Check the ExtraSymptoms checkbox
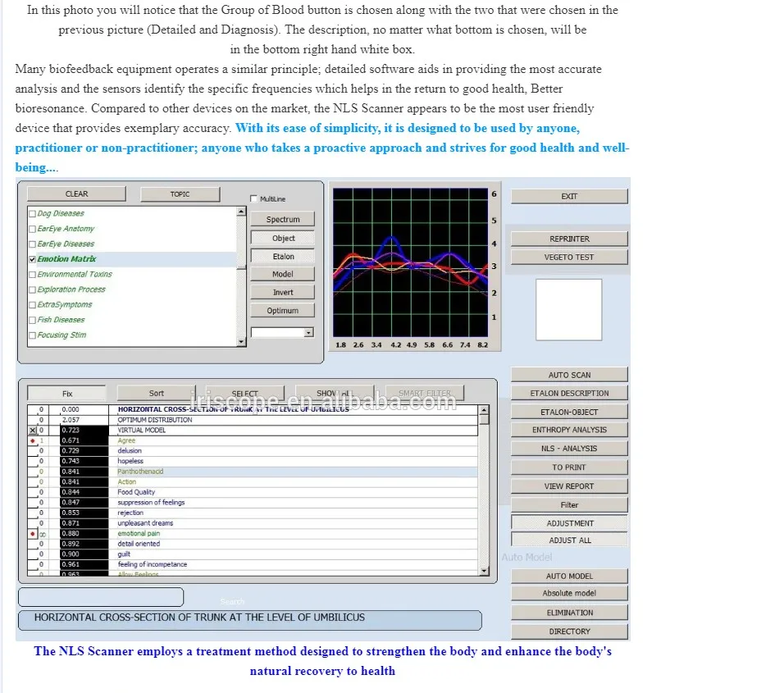 [x=33, y=304]
